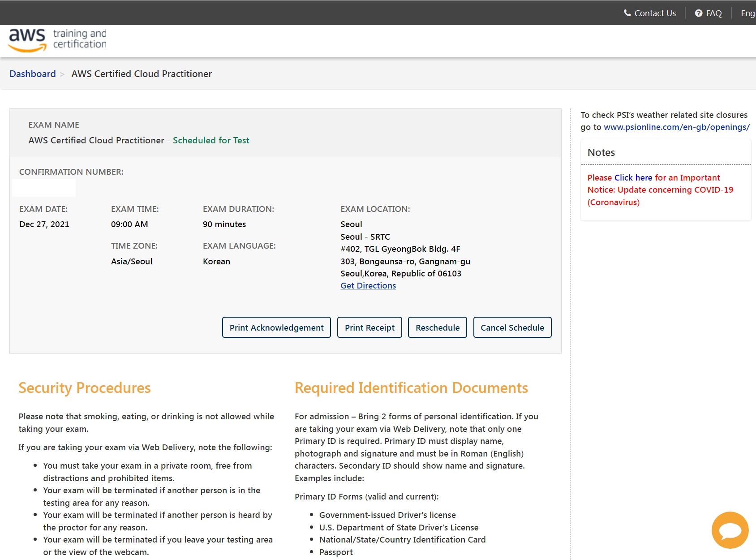Click the Notes panel heading

(601, 152)
